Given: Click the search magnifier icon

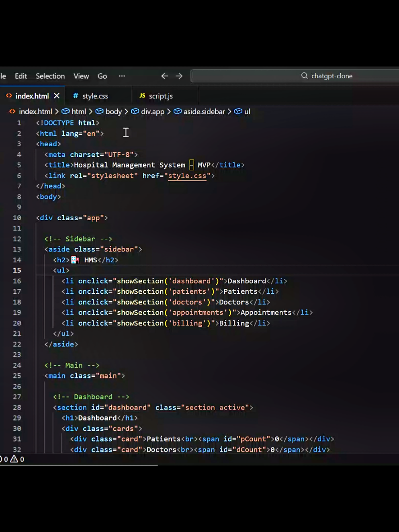Looking at the screenshot, I should pyautogui.click(x=305, y=76).
